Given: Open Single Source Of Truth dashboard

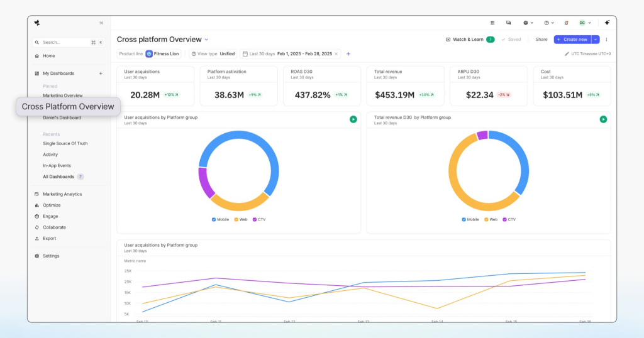Looking at the screenshot, I should (x=65, y=144).
